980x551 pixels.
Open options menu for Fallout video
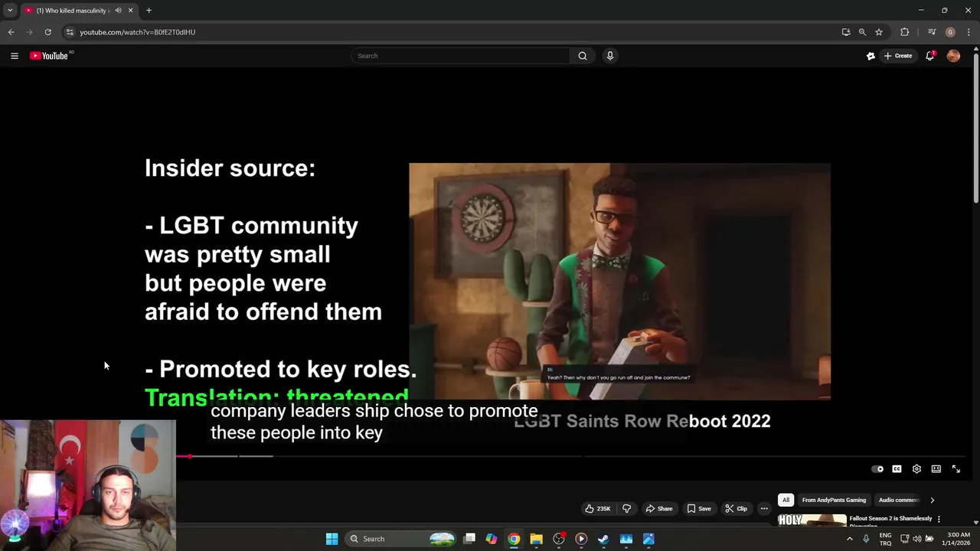click(x=939, y=519)
